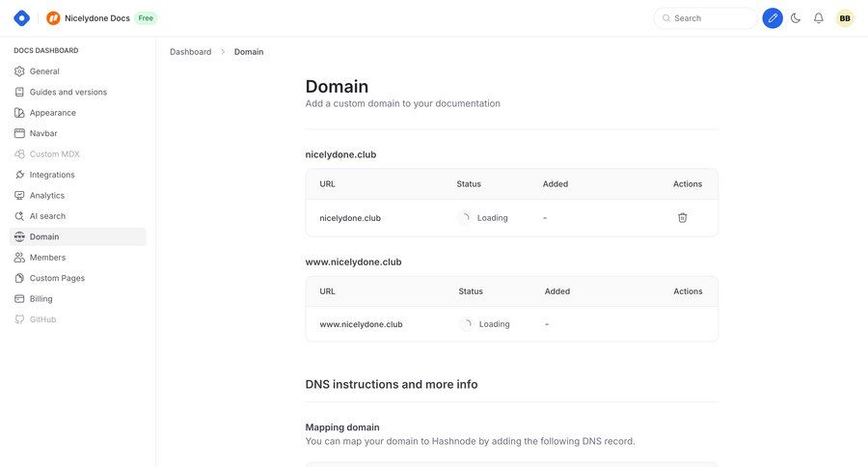Click the Nicelydone Docs orange logo
Image resolution: width=868 pixels, height=467 pixels.
pos(53,18)
